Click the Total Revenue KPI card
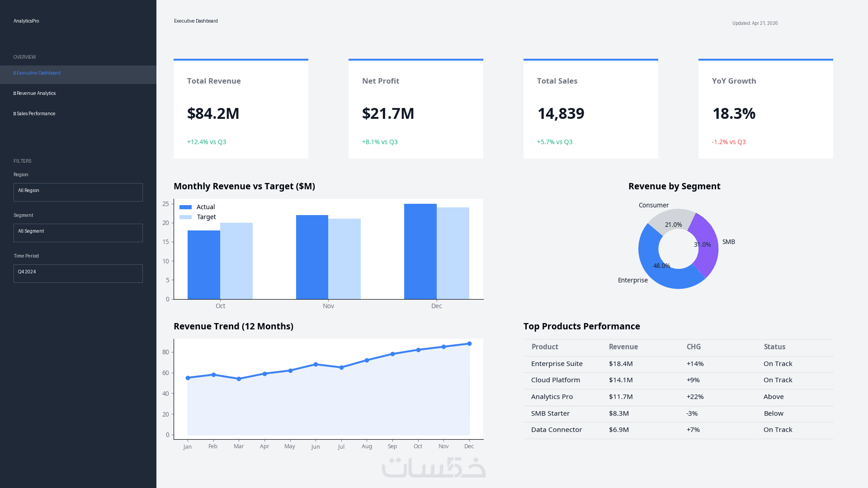868x488 pixels. (x=241, y=109)
